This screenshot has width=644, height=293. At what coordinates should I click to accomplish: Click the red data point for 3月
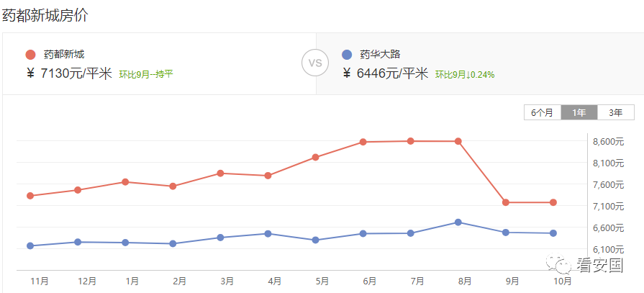220,173
